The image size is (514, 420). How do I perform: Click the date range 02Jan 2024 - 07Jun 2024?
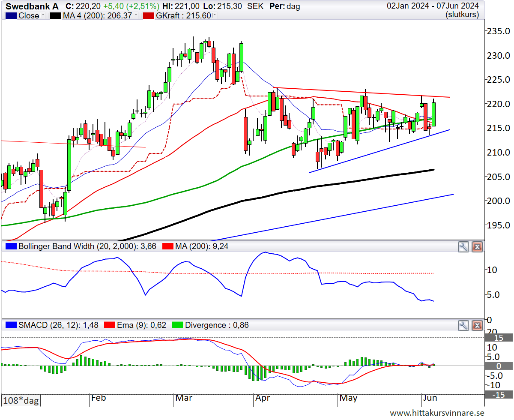[433, 6]
